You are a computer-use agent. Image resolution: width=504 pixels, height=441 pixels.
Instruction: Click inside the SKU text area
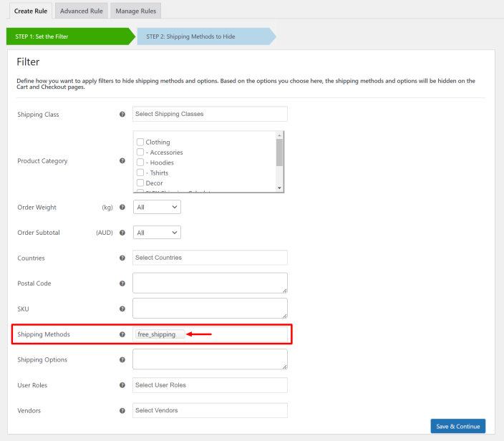(210, 309)
